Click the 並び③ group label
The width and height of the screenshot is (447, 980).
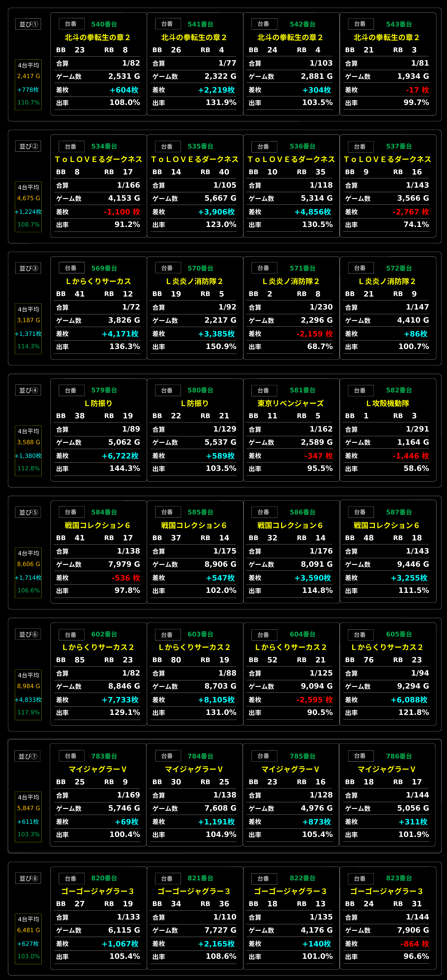pos(28,268)
